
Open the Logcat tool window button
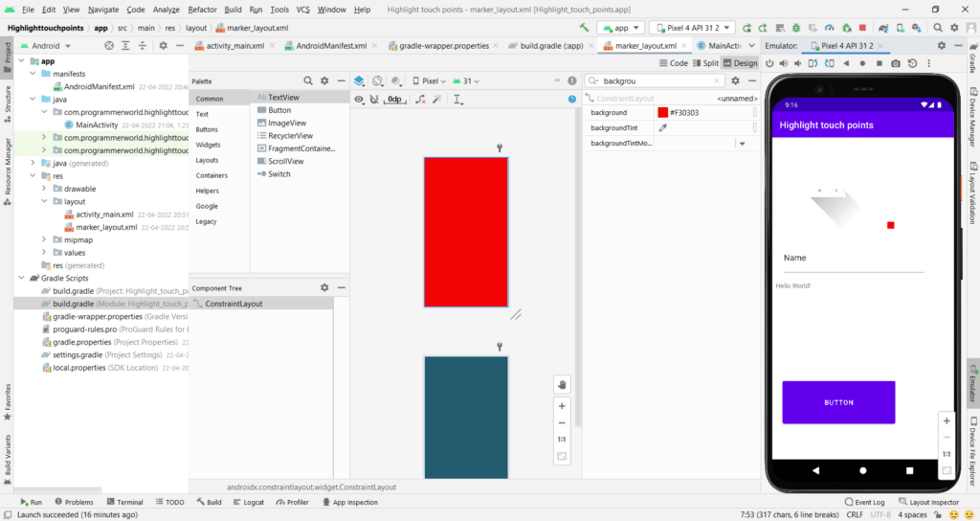tap(248, 502)
